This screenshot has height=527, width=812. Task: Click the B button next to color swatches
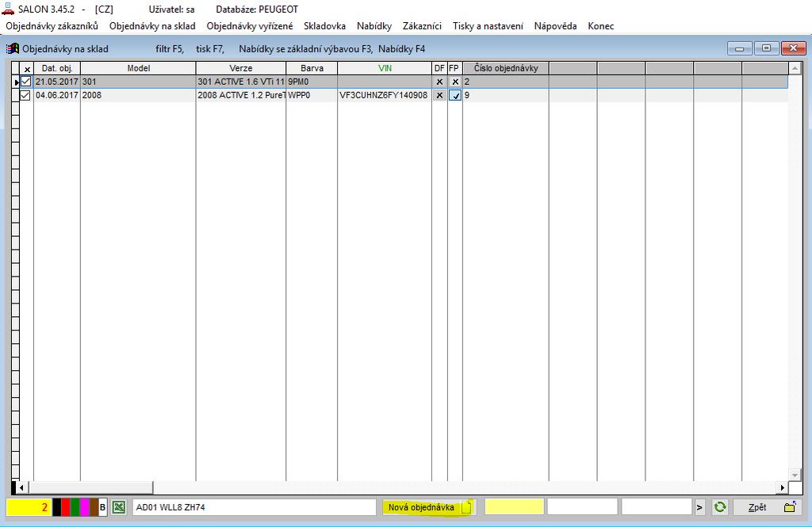click(x=102, y=507)
